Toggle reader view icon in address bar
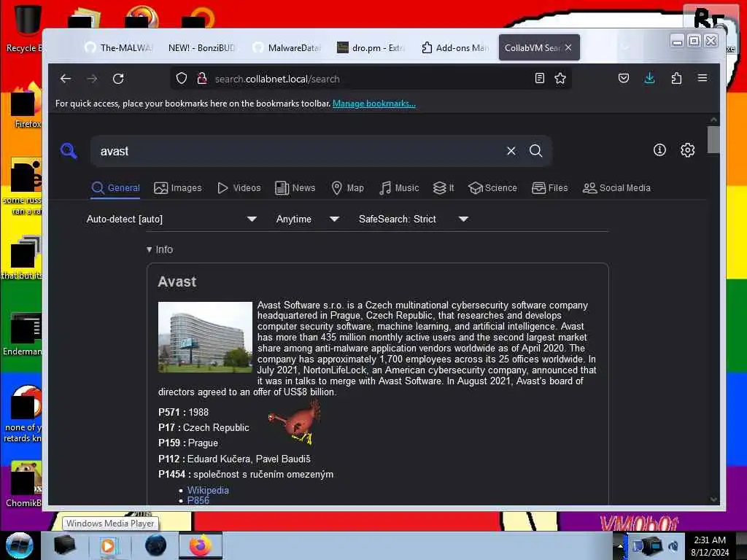Screen dimensions: 747x560 pos(539,78)
